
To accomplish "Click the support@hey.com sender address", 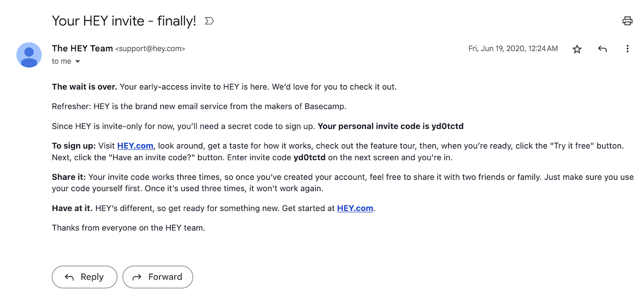I will click(150, 49).
